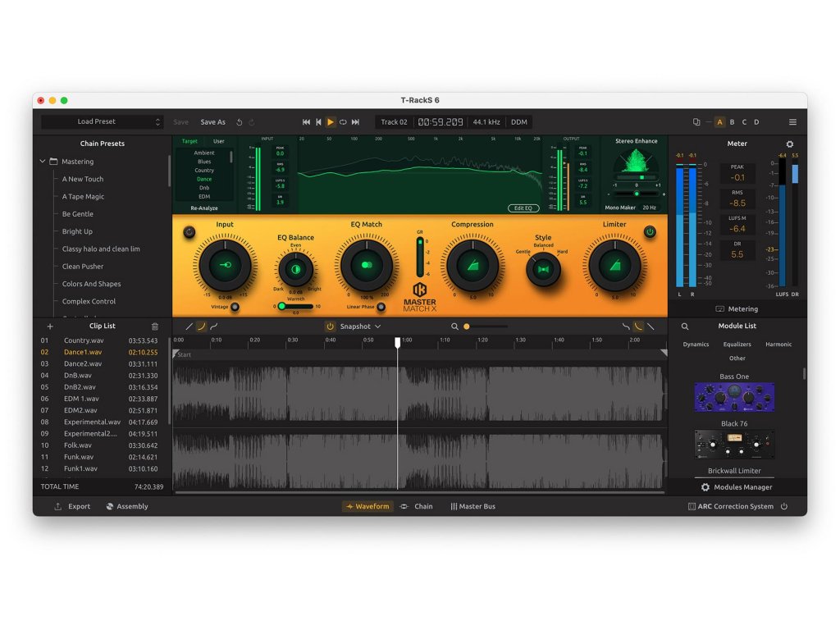
Task: Click the Clip List trash icon
Action: [x=155, y=326]
